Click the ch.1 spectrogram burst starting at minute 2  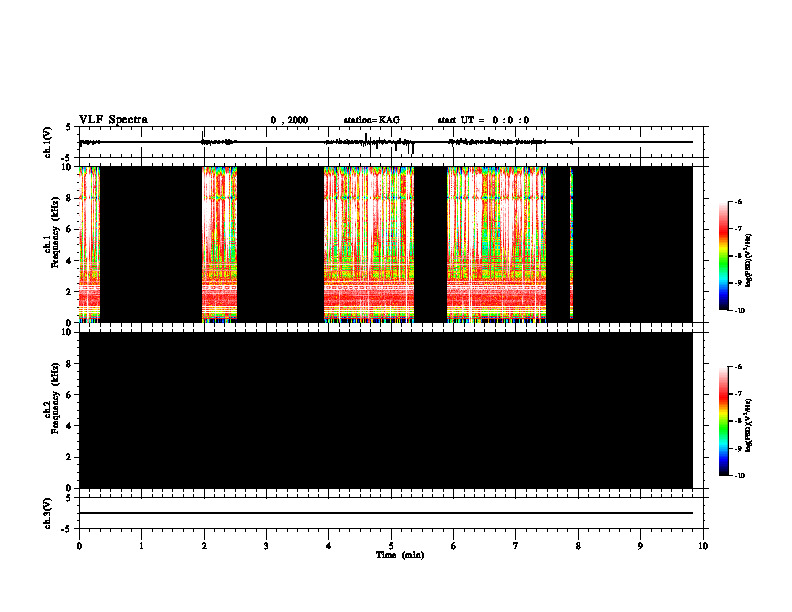click(219, 244)
